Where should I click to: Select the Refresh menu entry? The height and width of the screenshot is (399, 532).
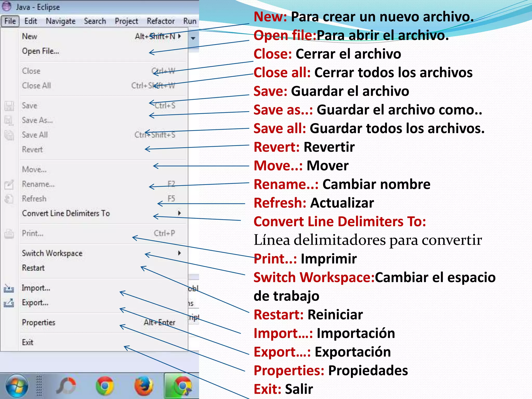pos(103,199)
